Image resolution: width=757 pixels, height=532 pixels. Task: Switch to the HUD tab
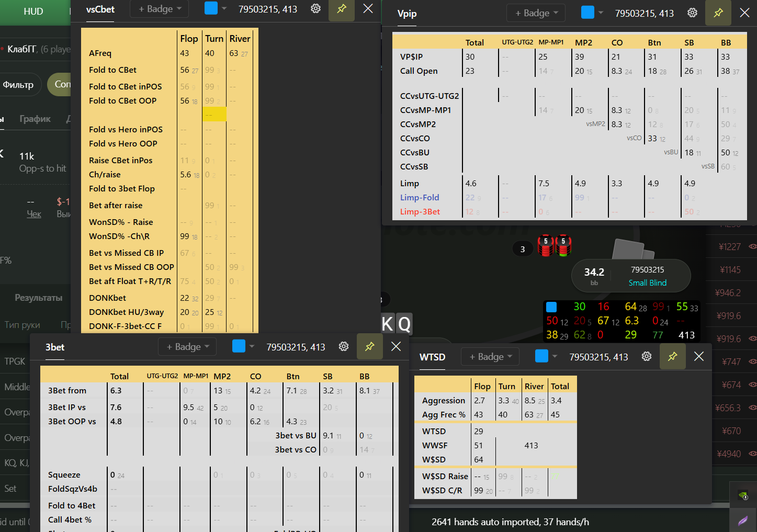click(33, 11)
